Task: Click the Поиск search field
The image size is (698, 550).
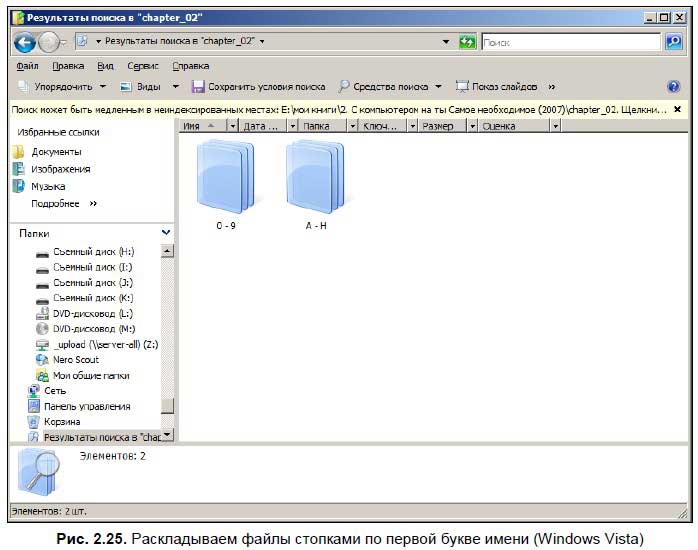Action: pos(571,42)
